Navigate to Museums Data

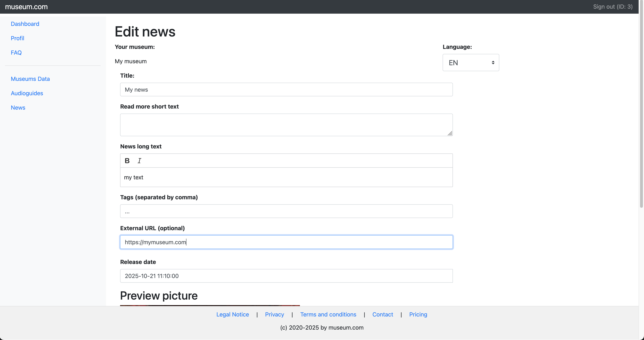pyautogui.click(x=30, y=79)
